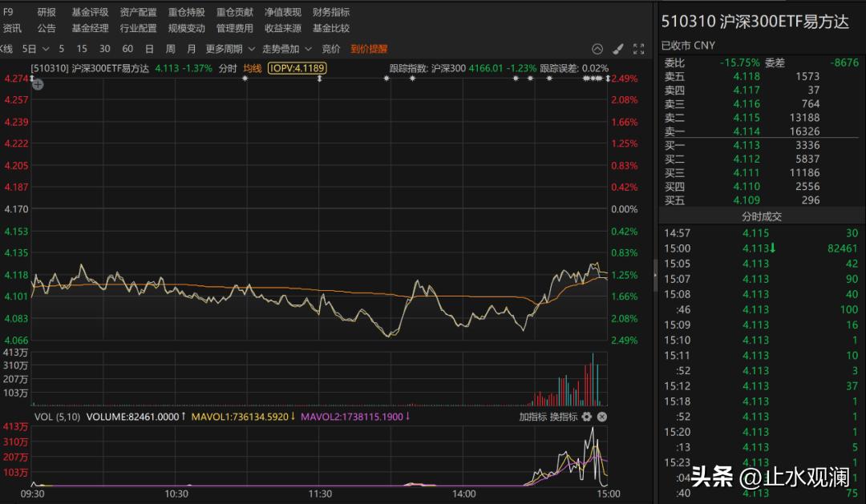Select the 买二 bid row at 4.112
Viewport: 866px width, 504px height.
(x=762, y=159)
